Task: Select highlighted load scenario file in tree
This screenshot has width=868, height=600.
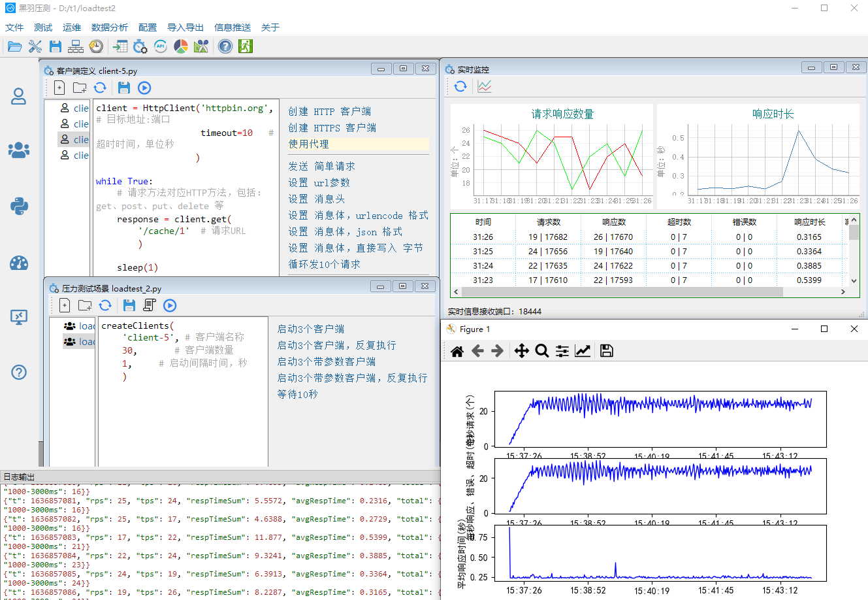Action: pos(79,341)
